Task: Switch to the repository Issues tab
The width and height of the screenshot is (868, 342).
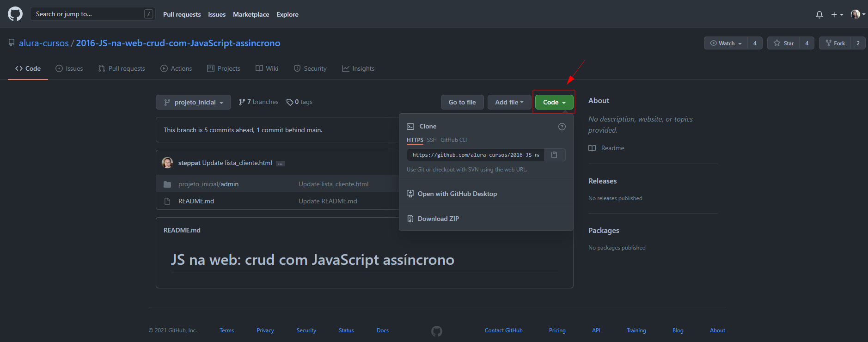Action: coord(69,68)
